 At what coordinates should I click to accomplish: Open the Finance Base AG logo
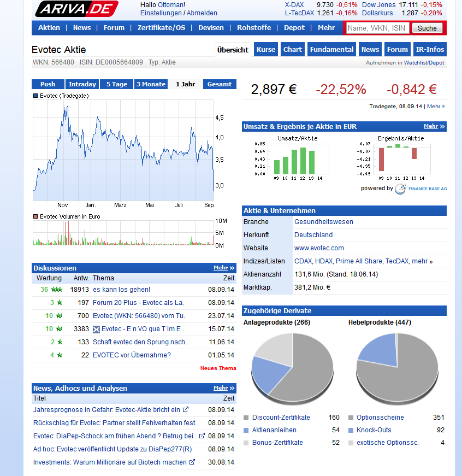pos(420,189)
